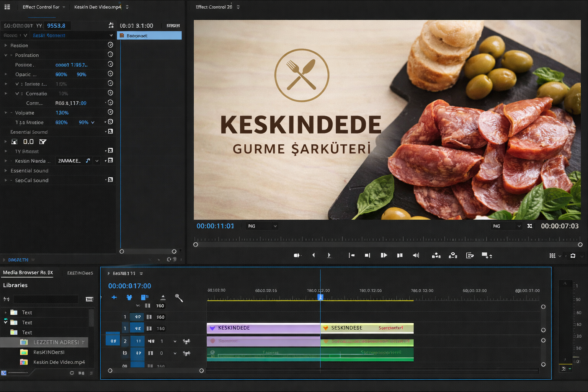Switch to the Media Browser tab
This screenshot has height=392, width=588.
[x=28, y=273]
